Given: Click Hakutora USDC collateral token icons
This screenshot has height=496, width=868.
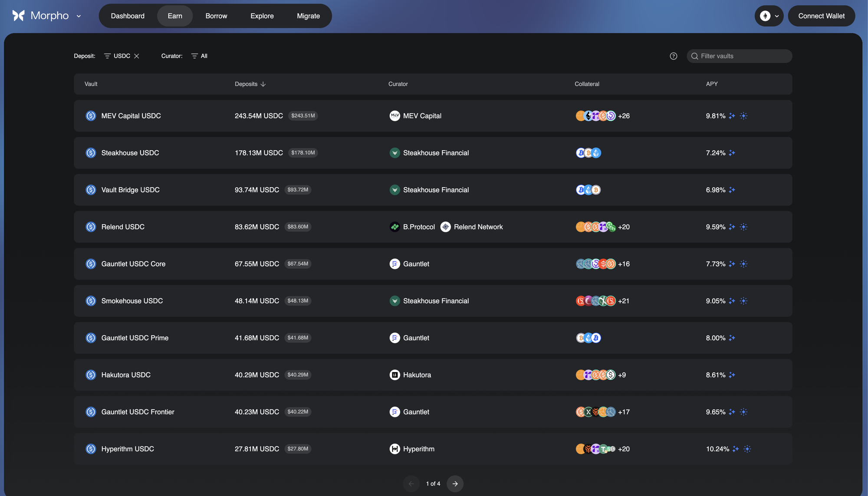Looking at the screenshot, I should tap(595, 375).
